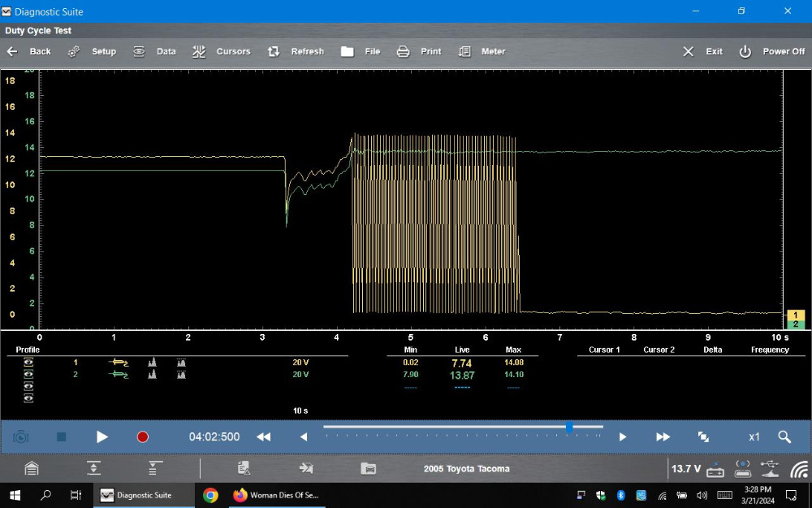This screenshot has height=508, width=812.
Task: Click channel 1 probe icon
Action: [x=119, y=363]
